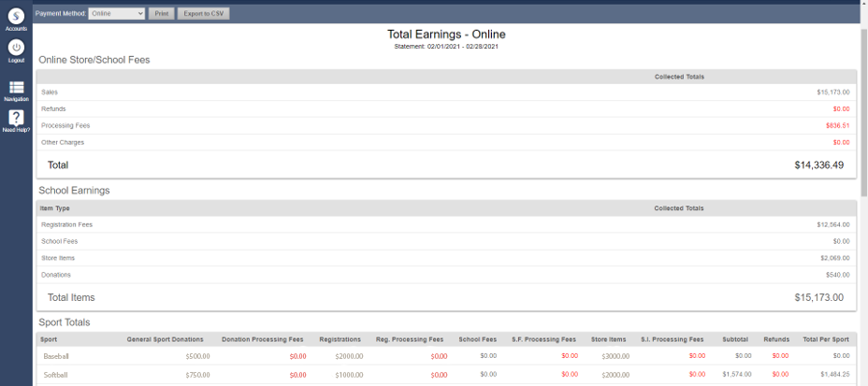Click Donation Processing Fees column header
This screenshot has width=868, height=386.
point(263,339)
